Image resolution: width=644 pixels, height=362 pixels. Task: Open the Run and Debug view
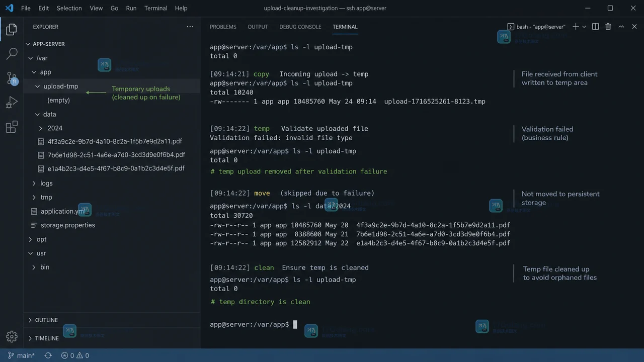pyautogui.click(x=12, y=103)
